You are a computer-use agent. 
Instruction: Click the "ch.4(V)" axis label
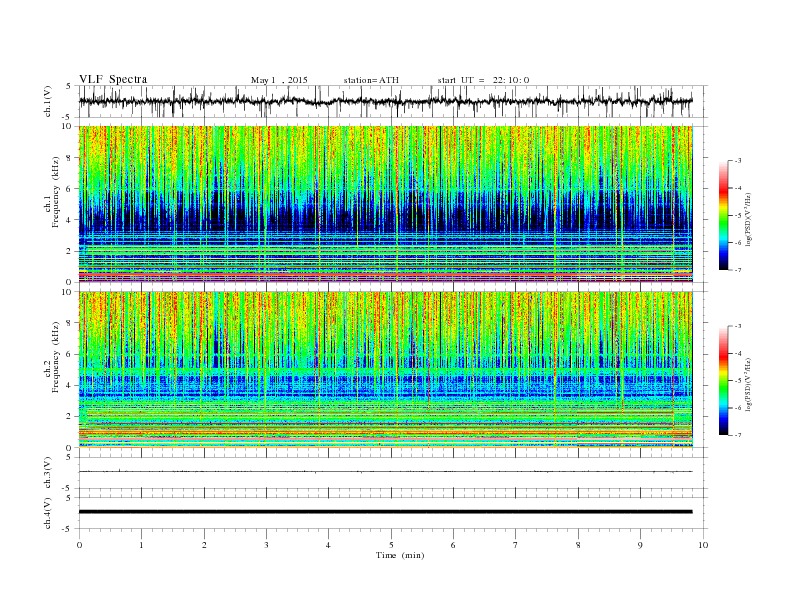tap(48, 514)
